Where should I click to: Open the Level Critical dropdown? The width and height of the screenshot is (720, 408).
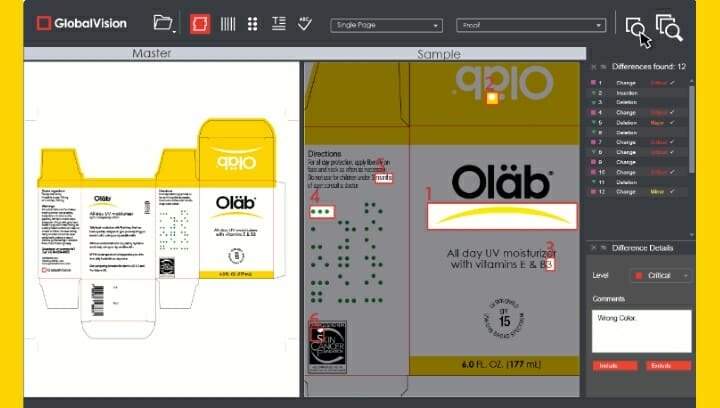click(x=660, y=275)
